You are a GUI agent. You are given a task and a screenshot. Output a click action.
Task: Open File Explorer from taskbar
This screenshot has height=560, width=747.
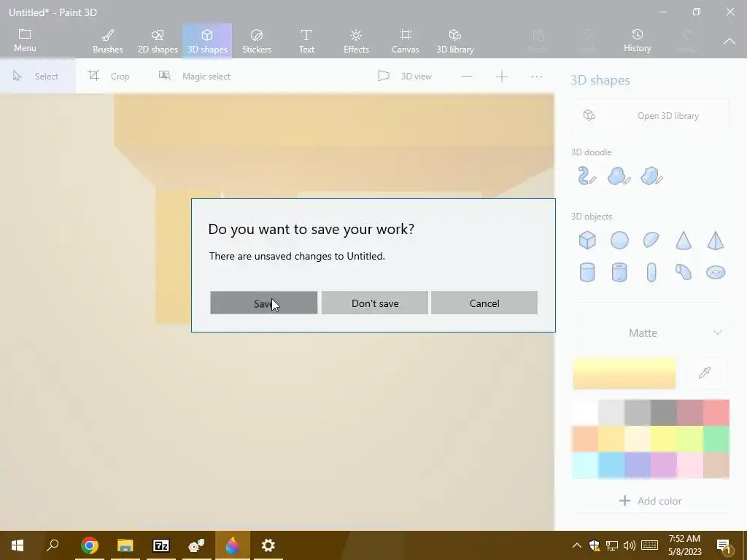125,545
